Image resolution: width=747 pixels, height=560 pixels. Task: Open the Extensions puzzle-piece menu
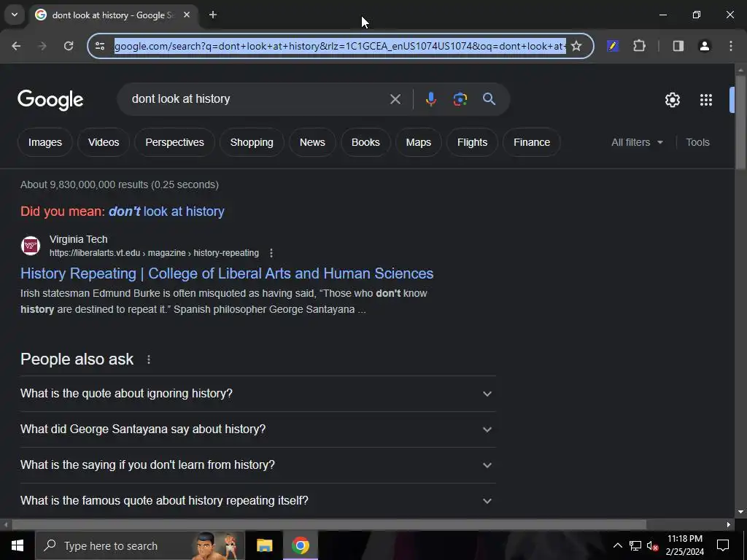pyautogui.click(x=639, y=46)
